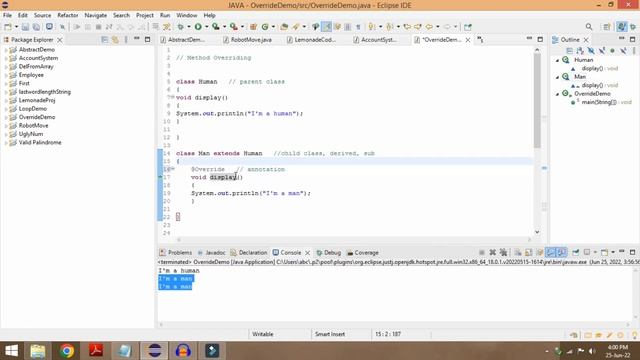The image size is (640, 360).
Task: Open the Navigate menu
Action: coord(96,15)
